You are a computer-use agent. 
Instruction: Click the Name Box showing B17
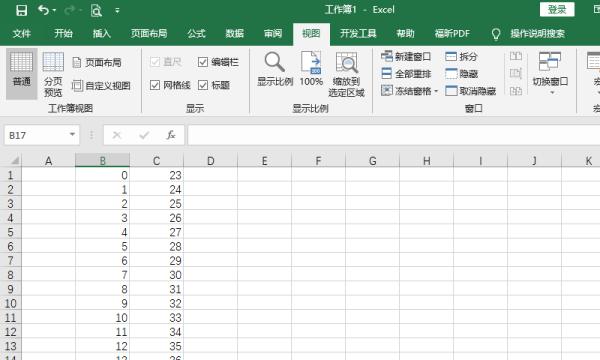[x=36, y=135]
